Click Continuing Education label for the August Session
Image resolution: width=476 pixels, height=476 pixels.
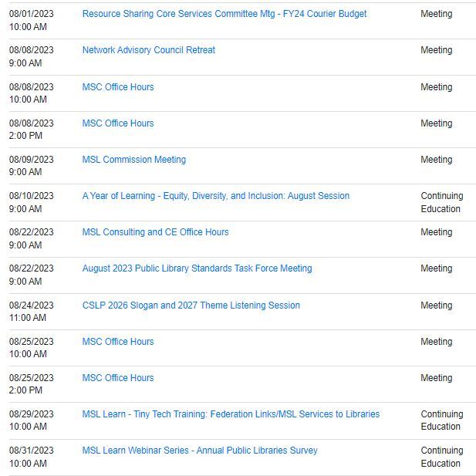click(441, 202)
